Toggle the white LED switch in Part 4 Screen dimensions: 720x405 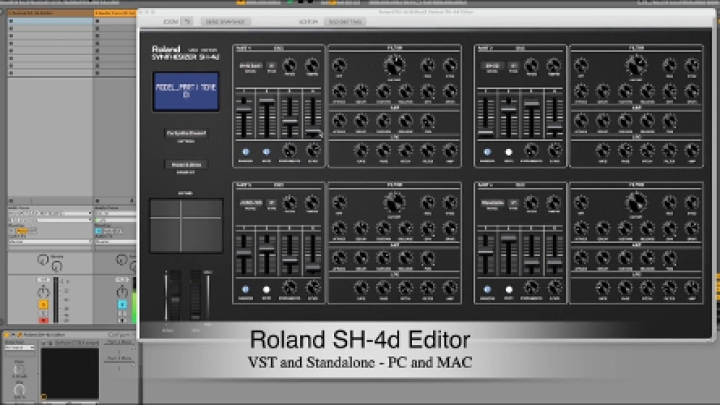coord(508,289)
